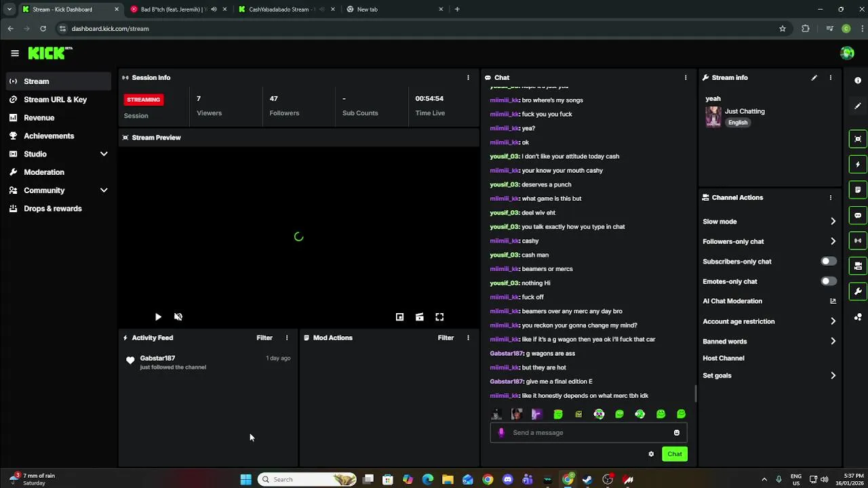This screenshot has height=488, width=868.
Task: Open Channel Actions three-dot menu
Action: click(x=830, y=197)
